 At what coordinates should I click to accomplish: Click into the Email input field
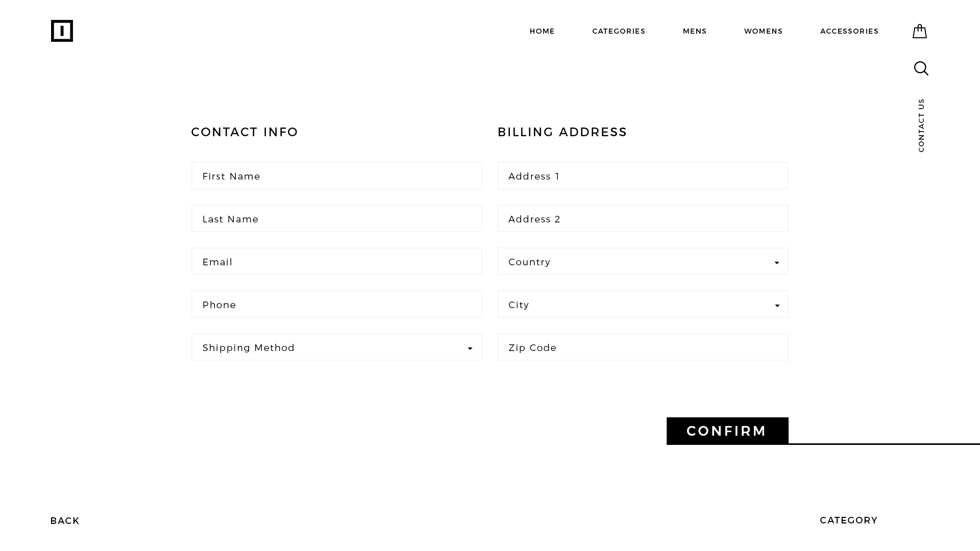pos(336,262)
